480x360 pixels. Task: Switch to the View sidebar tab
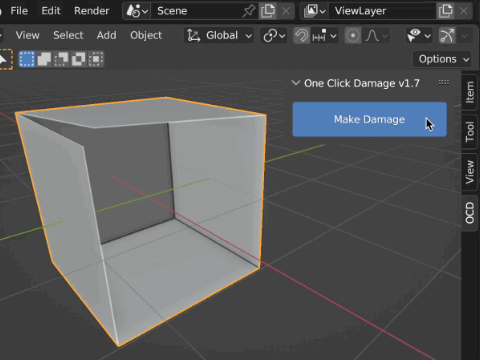point(469,172)
